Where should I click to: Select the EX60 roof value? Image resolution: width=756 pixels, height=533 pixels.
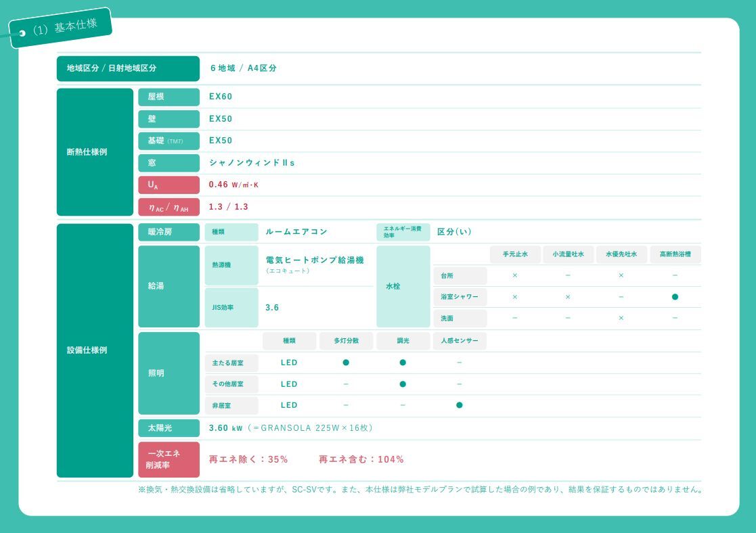(221, 96)
